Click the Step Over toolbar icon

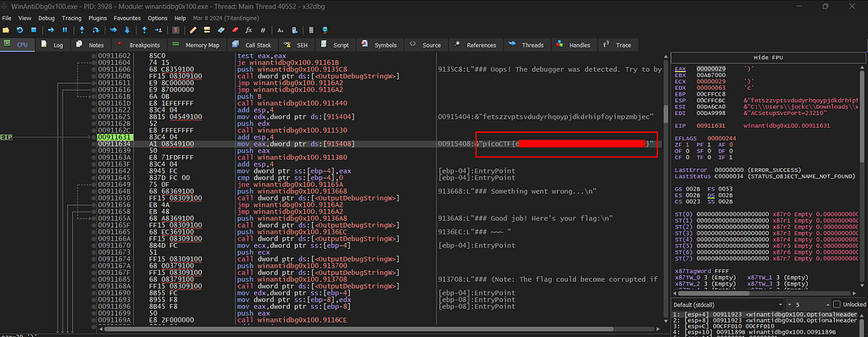96,30
